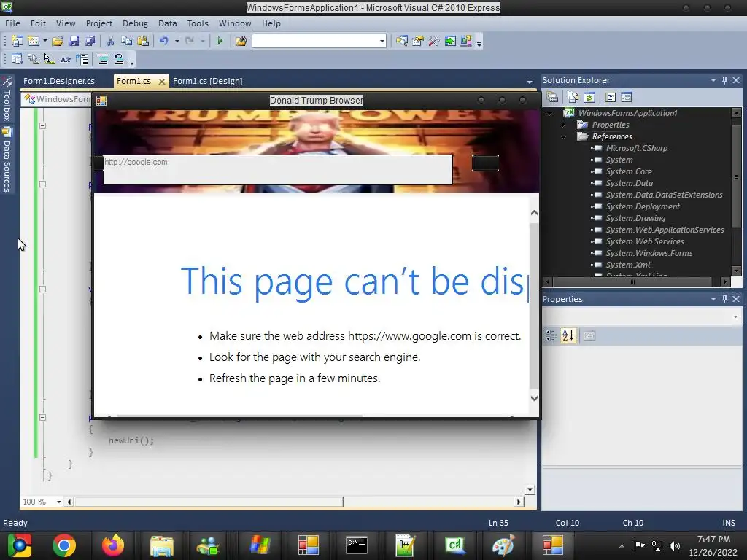Click the browser page vertical scroll down arrow
This screenshot has width=747, height=560.
[x=534, y=398]
